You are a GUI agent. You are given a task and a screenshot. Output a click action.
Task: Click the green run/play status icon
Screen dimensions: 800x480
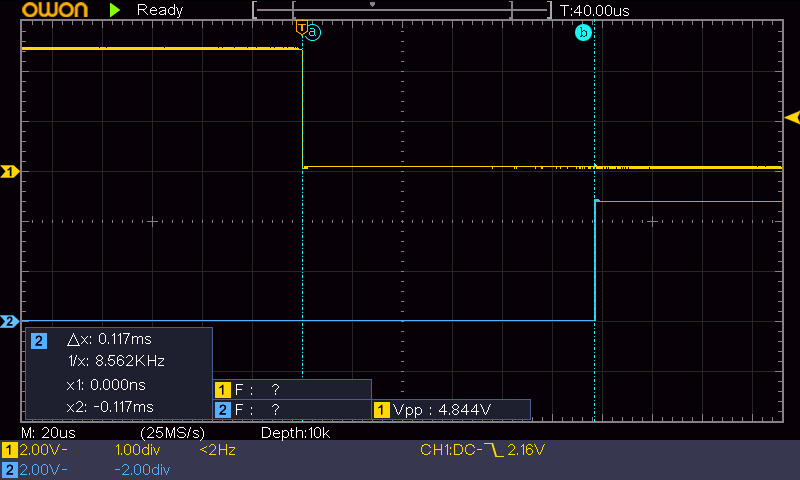click(115, 10)
